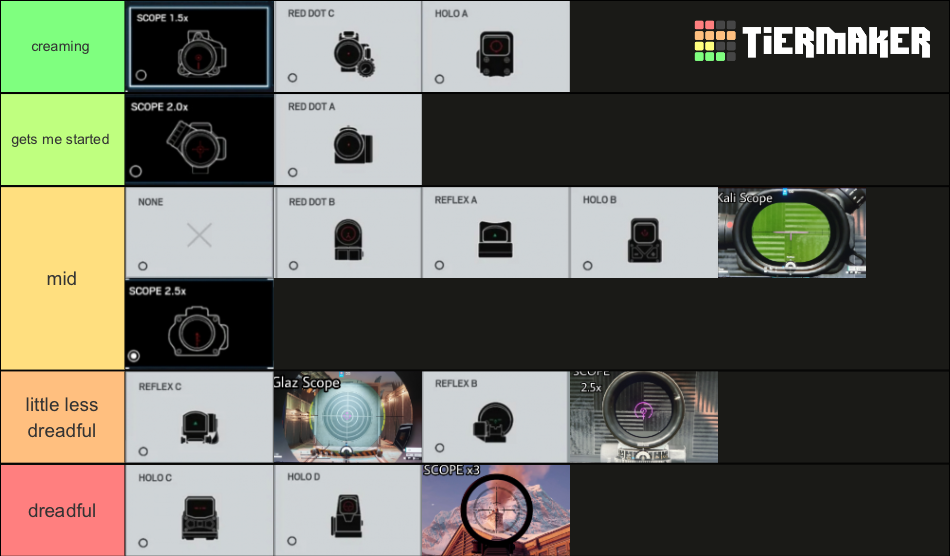Select the Scope 2.0x sight icon

[199, 146]
